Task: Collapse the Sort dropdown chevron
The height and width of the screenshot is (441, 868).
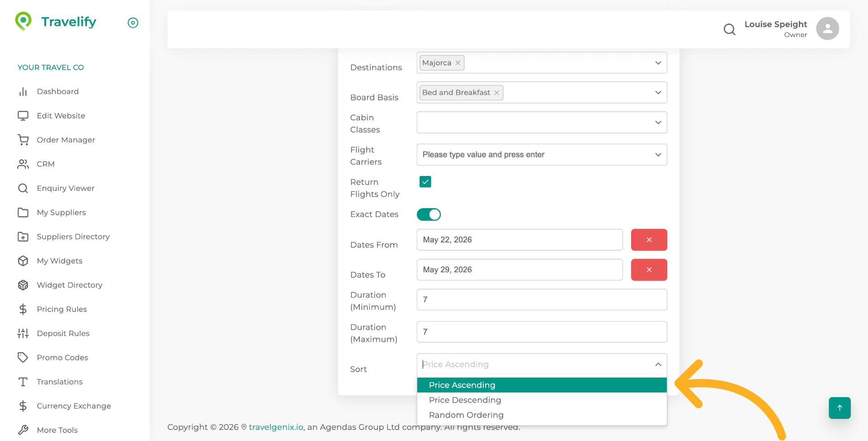Action: tap(658, 364)
